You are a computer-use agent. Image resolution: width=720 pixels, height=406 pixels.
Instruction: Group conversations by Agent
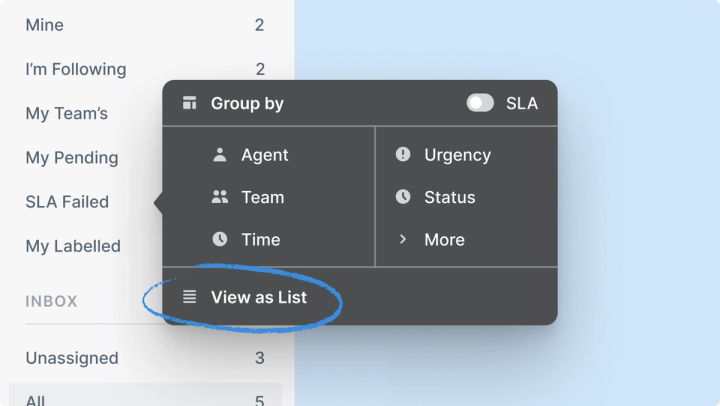(264, 155)
